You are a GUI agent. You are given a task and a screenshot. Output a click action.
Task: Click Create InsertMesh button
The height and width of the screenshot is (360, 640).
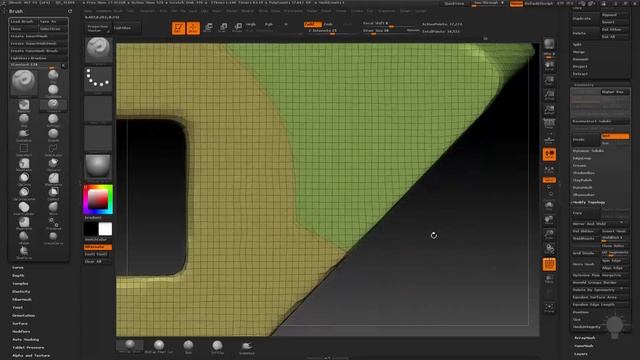click(x=38, y=36)
